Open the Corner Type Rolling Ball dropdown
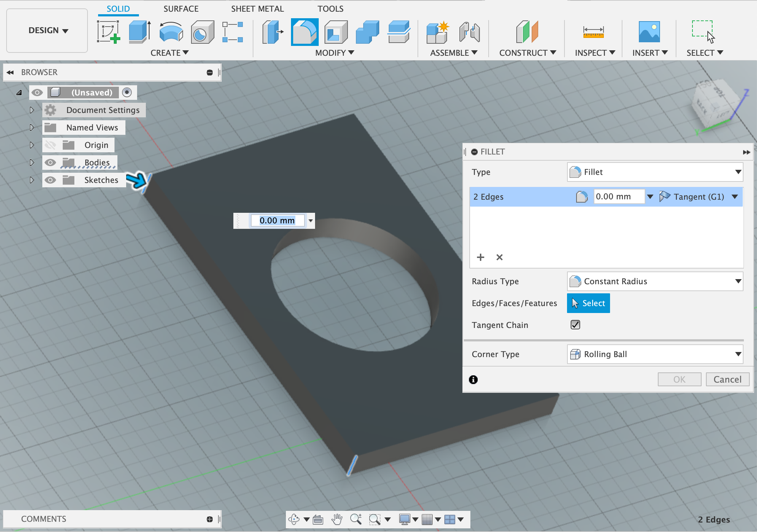 (x=655, y=354)
